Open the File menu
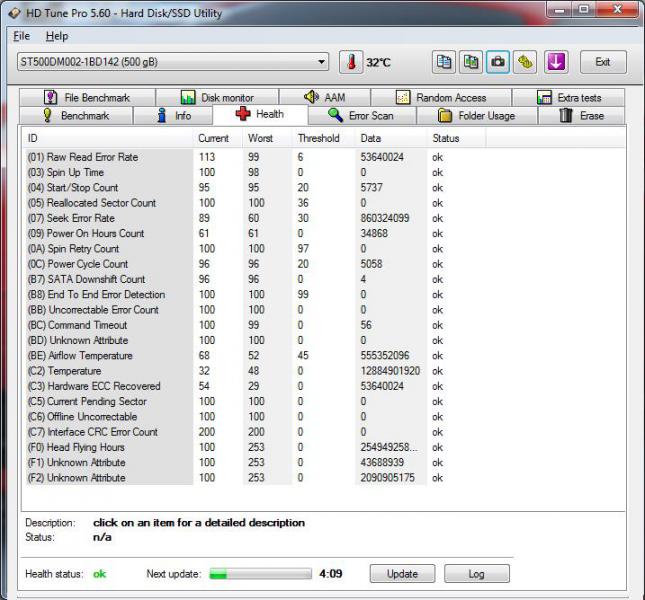Image resolution: width=645 pixels, height=600 pixels. 21,36
